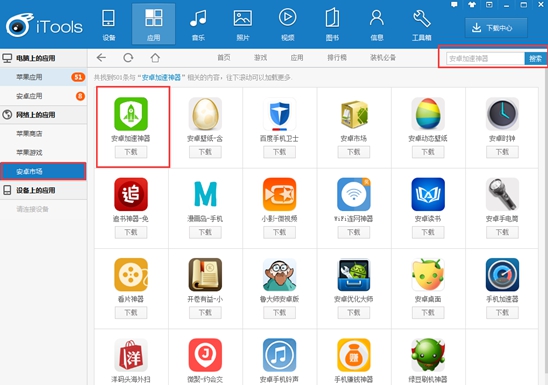Viewport: 548px width, 385px height.
Task: Open the 安卓加速神器 green rocket icon
Action: coord(131,114)
